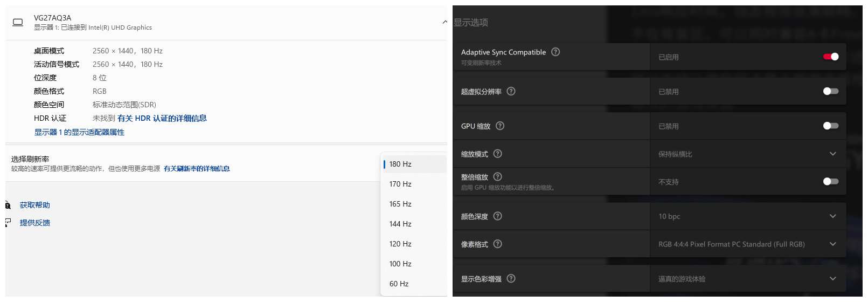Click help icon next to 颜色深度

[497, 216]
